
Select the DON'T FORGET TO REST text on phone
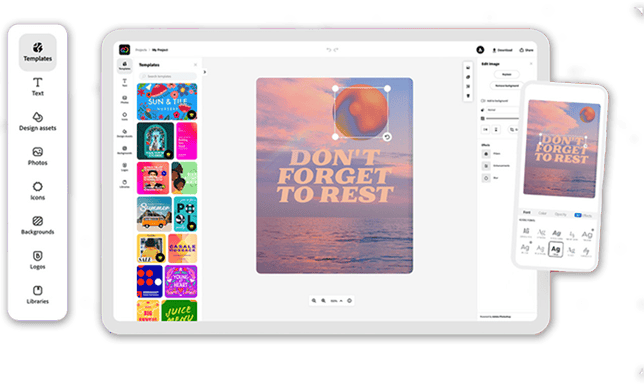(561, 149)
